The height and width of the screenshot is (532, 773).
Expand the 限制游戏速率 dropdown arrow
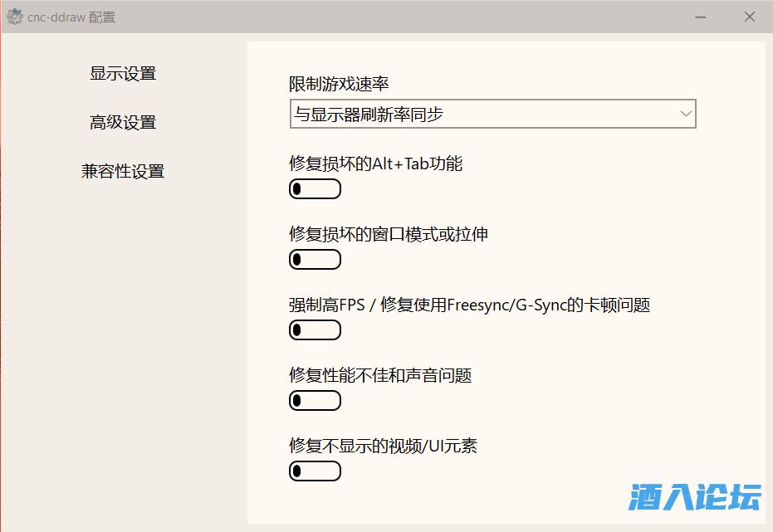[686, 114]
